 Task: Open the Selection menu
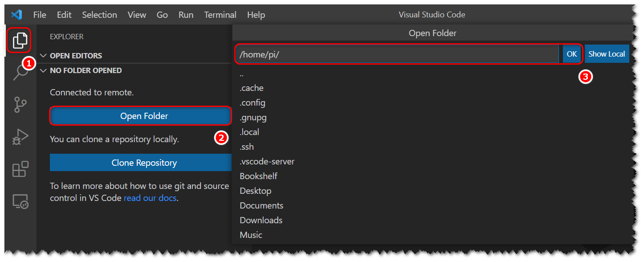click(x=99, y=15)
